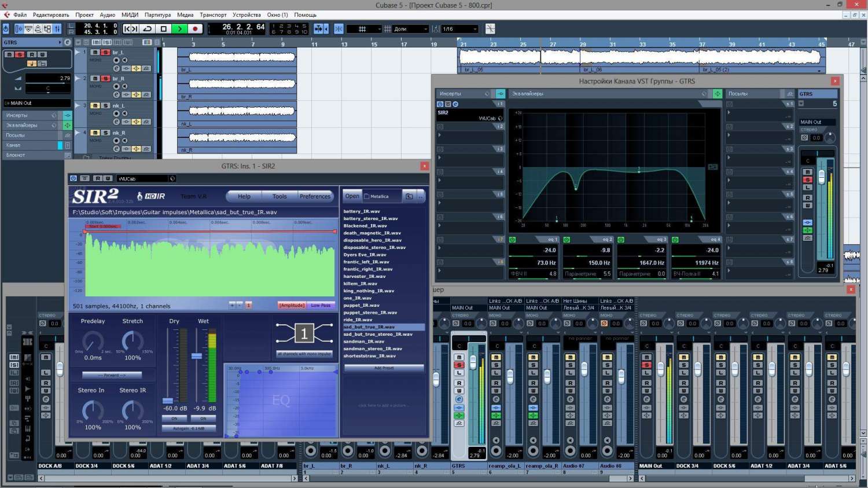Click the green EQ indicator in the GTRS channel strip
The image size is (868, 488).
pyautogui.click(x=807, y=230)
